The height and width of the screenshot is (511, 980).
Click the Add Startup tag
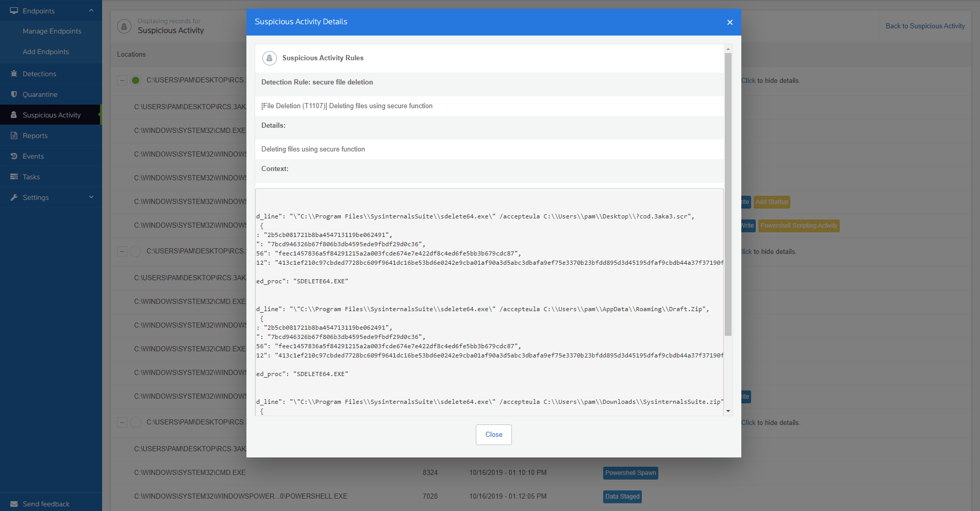[x=772, y=202]
